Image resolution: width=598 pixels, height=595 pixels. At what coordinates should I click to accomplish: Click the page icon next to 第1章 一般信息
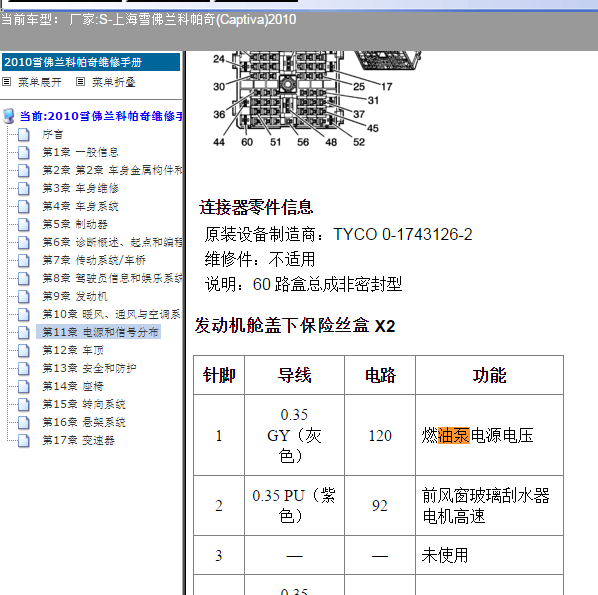24,152
